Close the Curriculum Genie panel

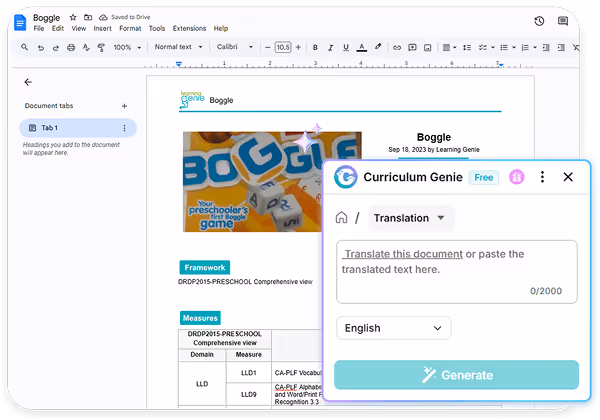[568, 177]
